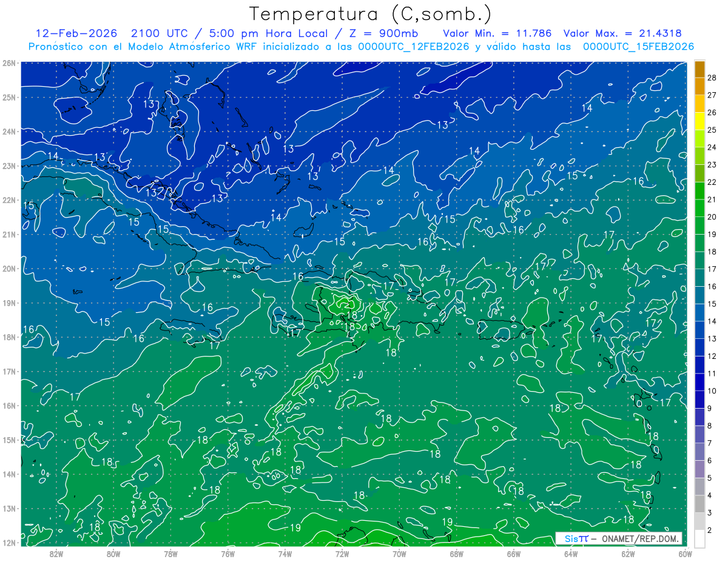
Task: Click the "15N" latitude axis label
Action: pos(9,440)
